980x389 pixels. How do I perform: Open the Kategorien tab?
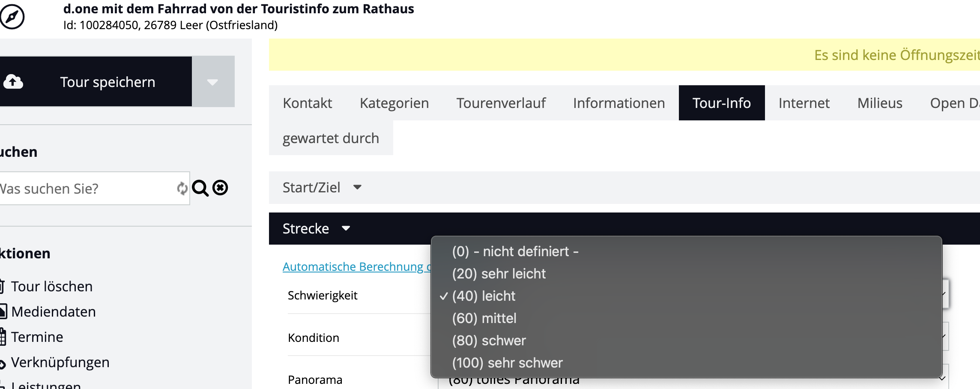point(394,103)
